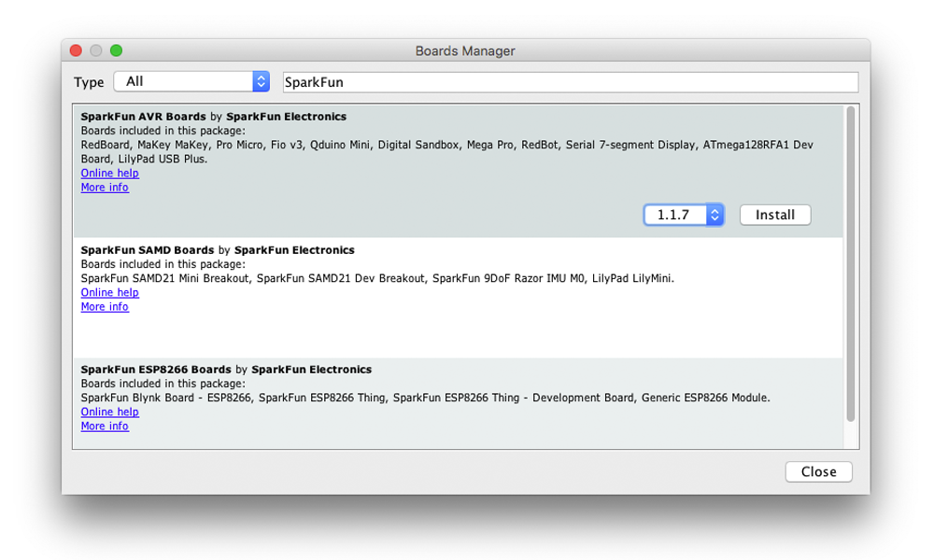Open Online help for SparkFun ESP8266 Boards
The image size is (934, 560).
click(x=109, y=412)
